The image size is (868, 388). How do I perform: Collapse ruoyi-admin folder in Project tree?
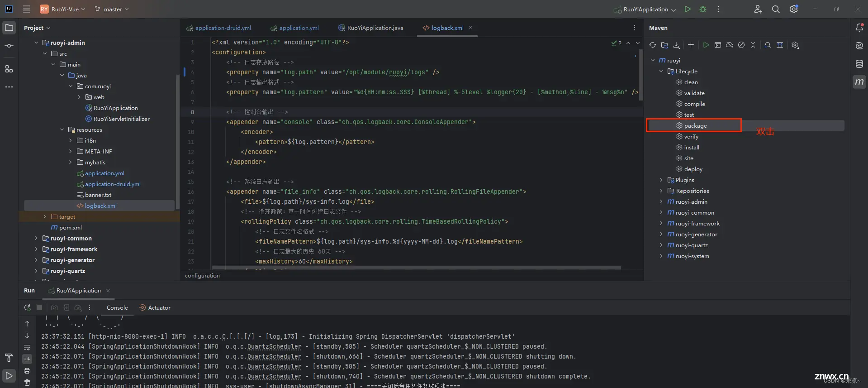point(36,43)
